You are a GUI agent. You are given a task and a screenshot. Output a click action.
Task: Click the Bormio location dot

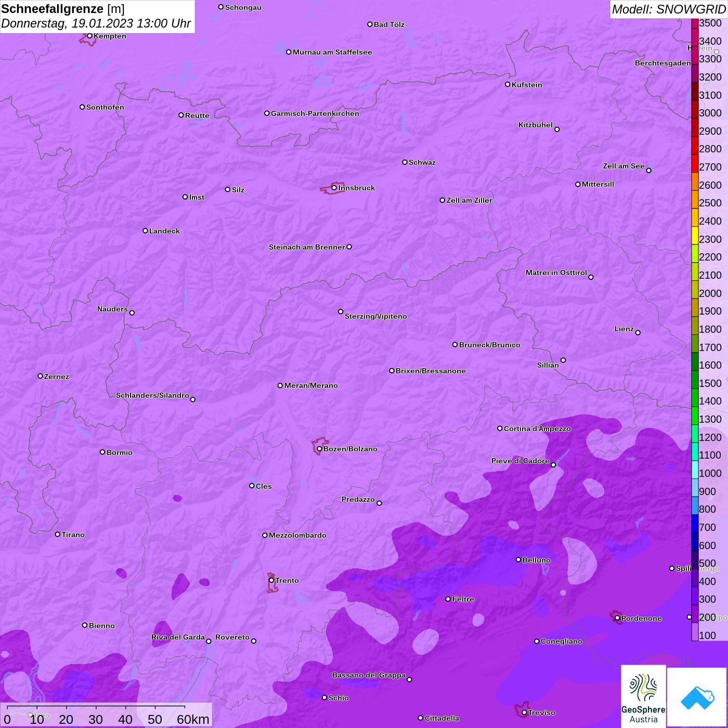coord(102,452)
